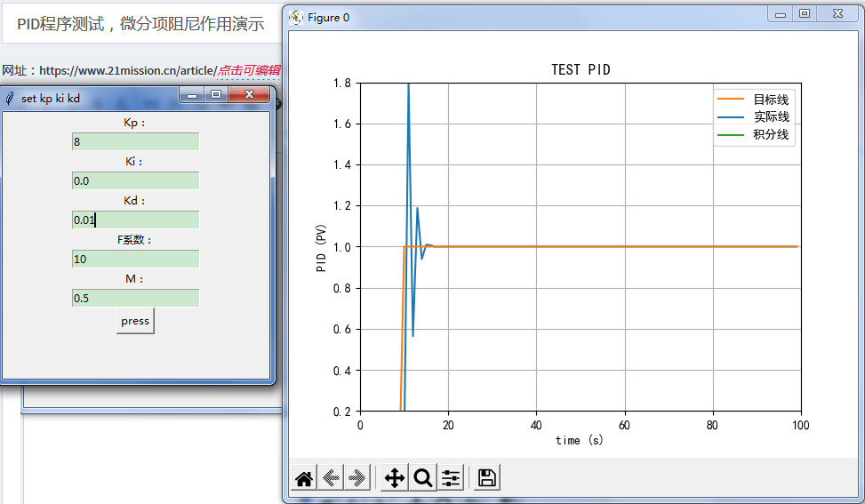Select the Zoom magnifier tool

423,478
